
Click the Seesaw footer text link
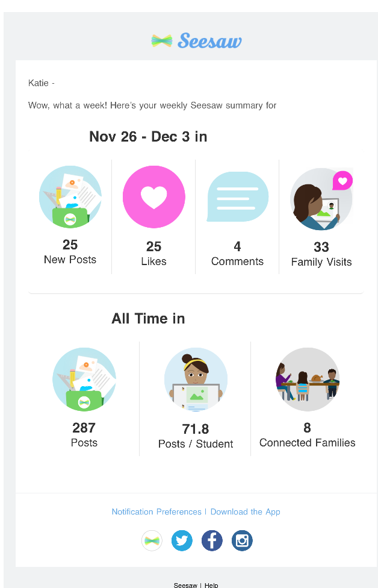(185, 585)
